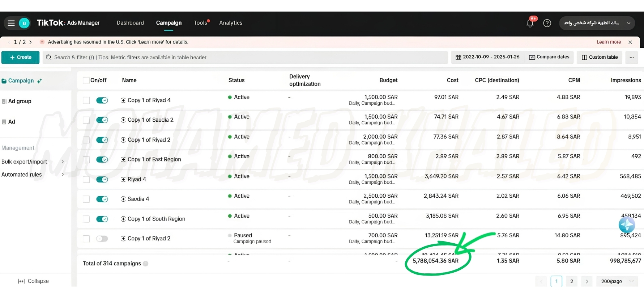This screenshot has height=298, width=644.
Task: Go to page 2 of campaigns
Action: point(571,281)
